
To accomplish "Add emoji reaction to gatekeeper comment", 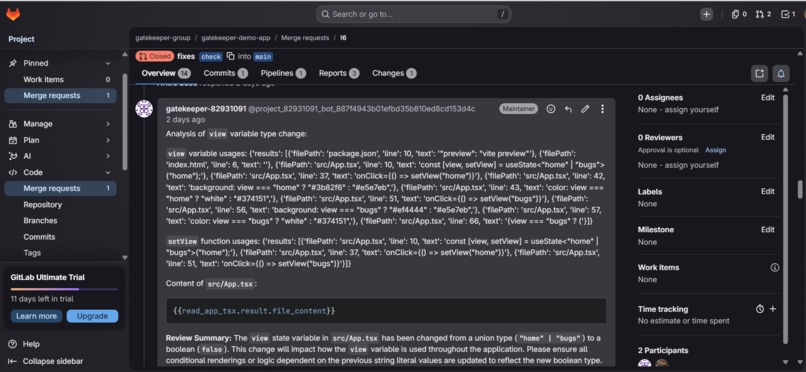I will [x=551, y=109].
